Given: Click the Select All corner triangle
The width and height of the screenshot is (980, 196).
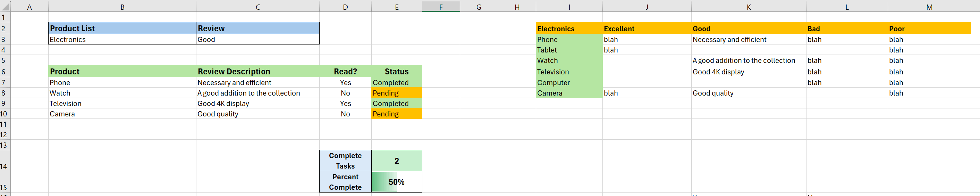Looking at the screenshot, I should 5,7.
